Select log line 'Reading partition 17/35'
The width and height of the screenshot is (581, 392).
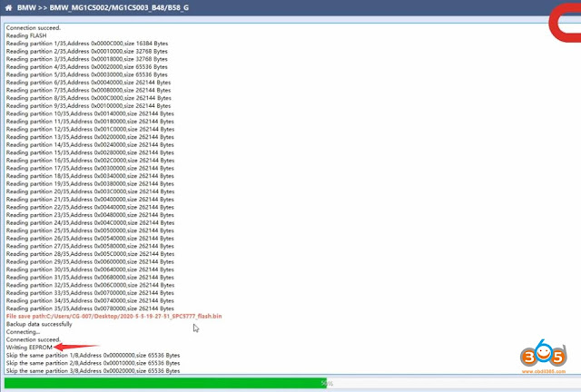click(90, 168)
